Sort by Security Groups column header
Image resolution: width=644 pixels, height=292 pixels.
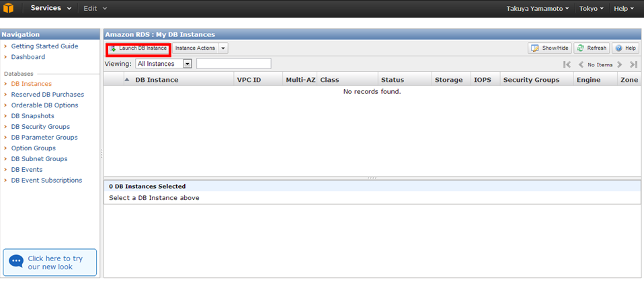(531, 80)
